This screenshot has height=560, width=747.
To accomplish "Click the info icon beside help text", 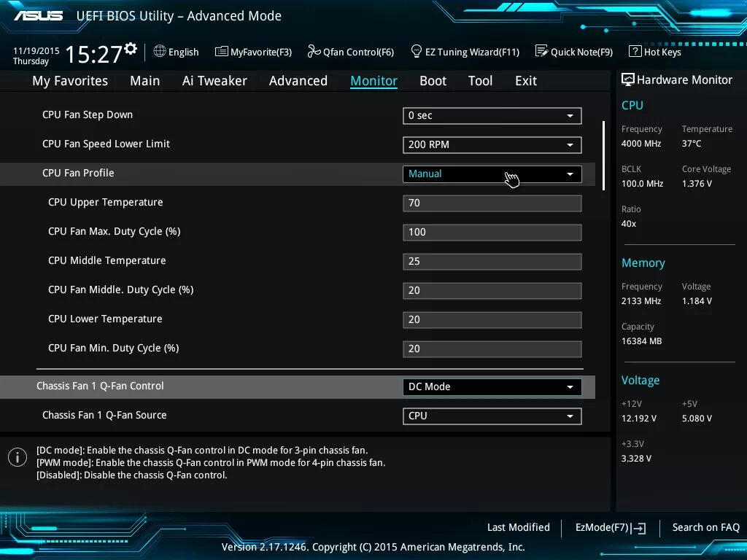I will (18, 457).
